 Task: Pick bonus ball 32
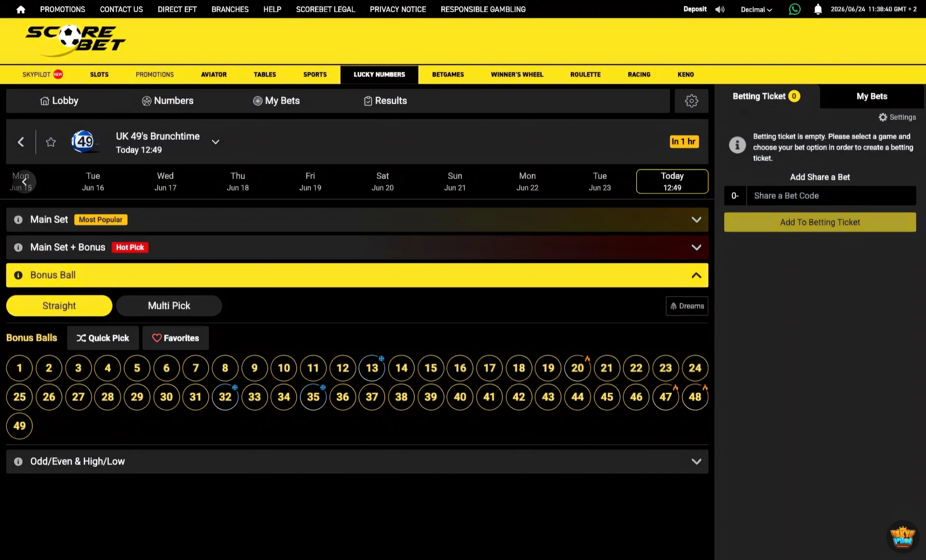pyautogui.click(x=225, y=397)
